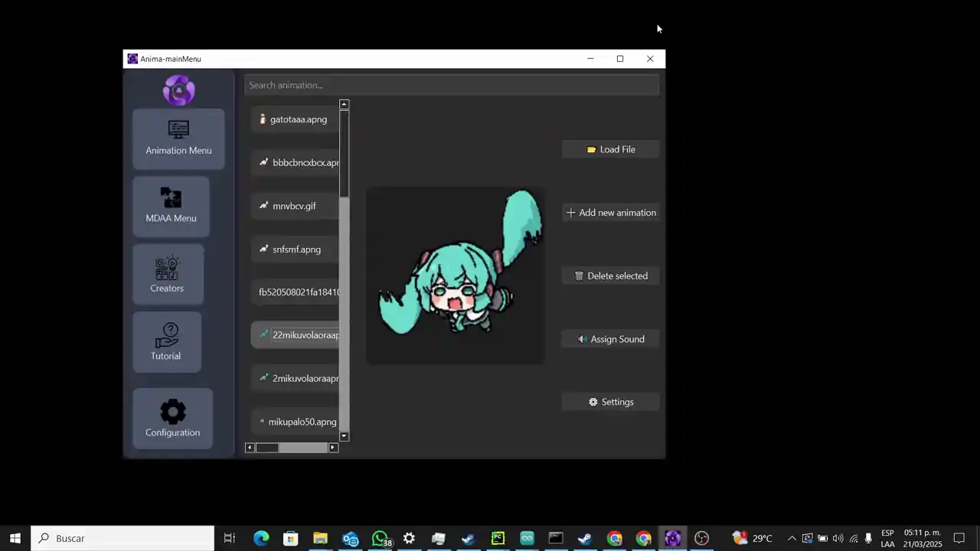Click Delete selected animation button

tap(610, 275)
